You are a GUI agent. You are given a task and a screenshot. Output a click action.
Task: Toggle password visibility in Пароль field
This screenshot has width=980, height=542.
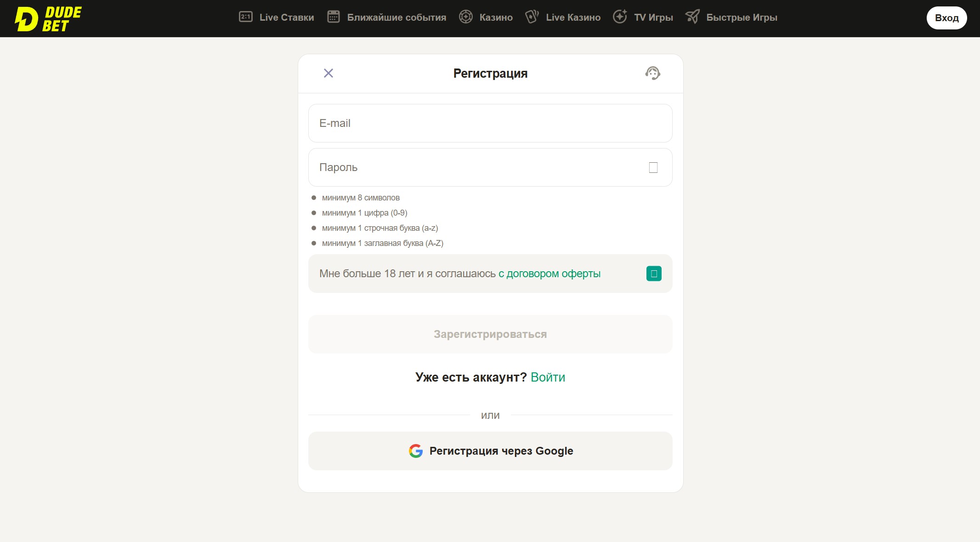pos(653,167)
